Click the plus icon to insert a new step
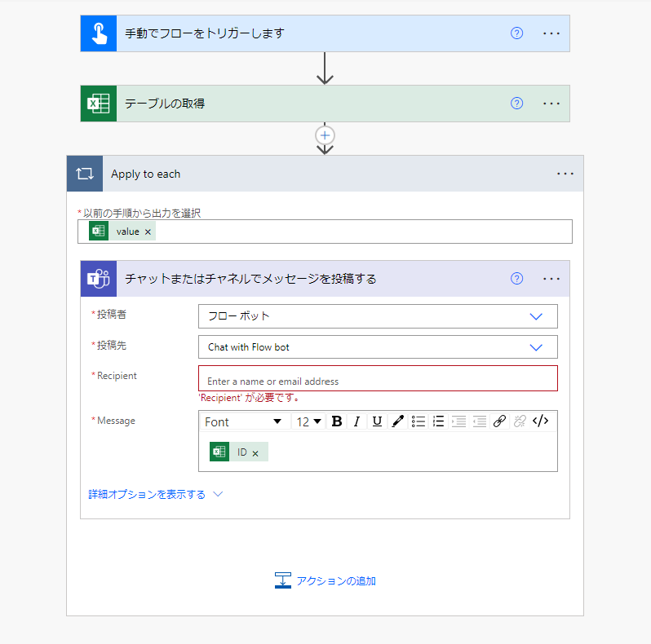This screenshot has height=644, width=651. pyautogui.click(x=325, y=135)
